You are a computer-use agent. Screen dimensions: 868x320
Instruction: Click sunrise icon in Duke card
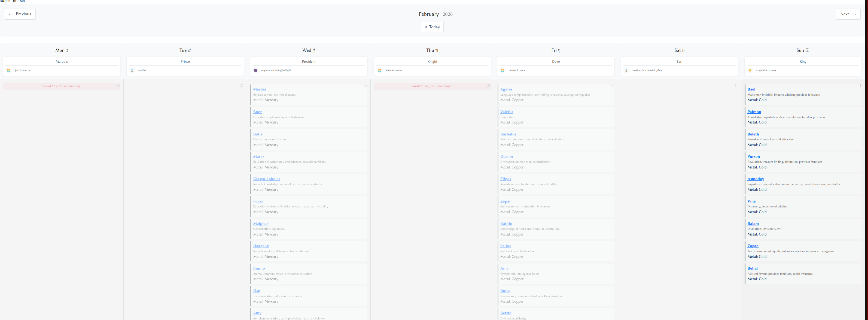coord(503,70)
